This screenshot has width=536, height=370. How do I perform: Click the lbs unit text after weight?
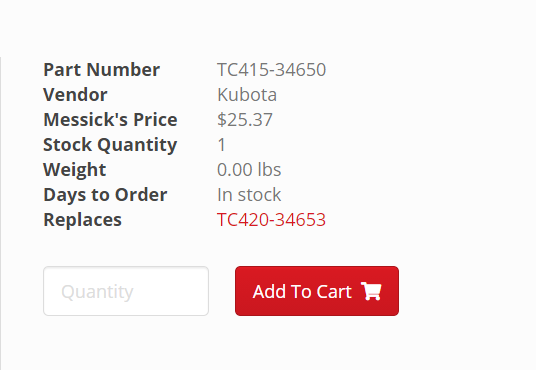coord(269,170)
